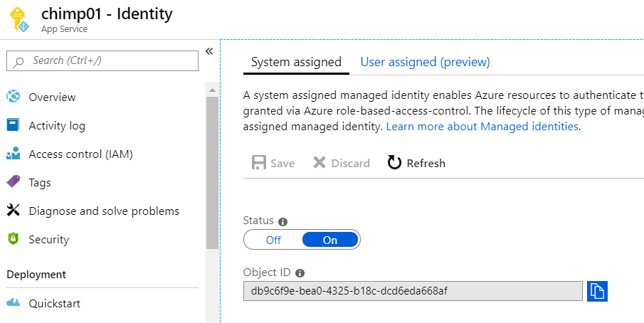Open Learn more about Managed identities link
644x323 pixels.
(482, 127)
